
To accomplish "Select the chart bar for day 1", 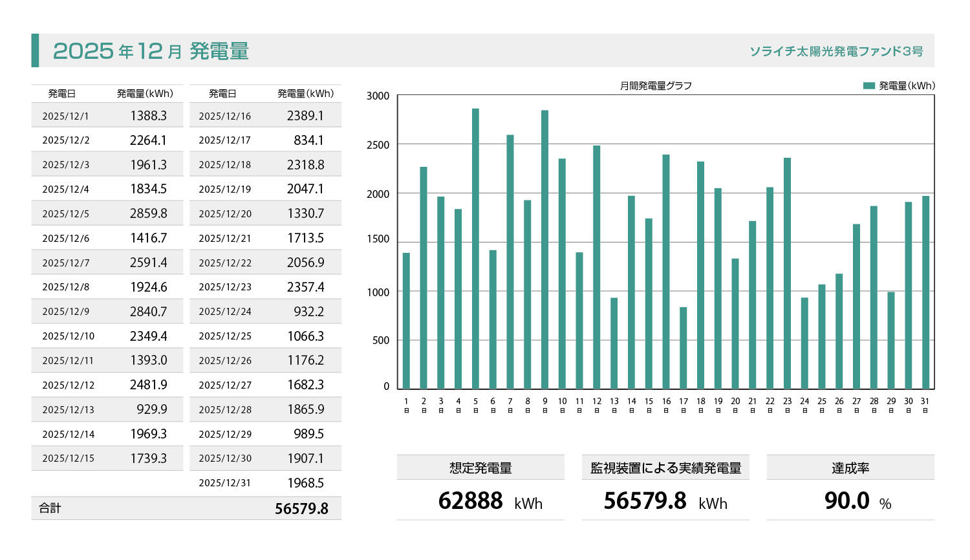I will 406,321.
